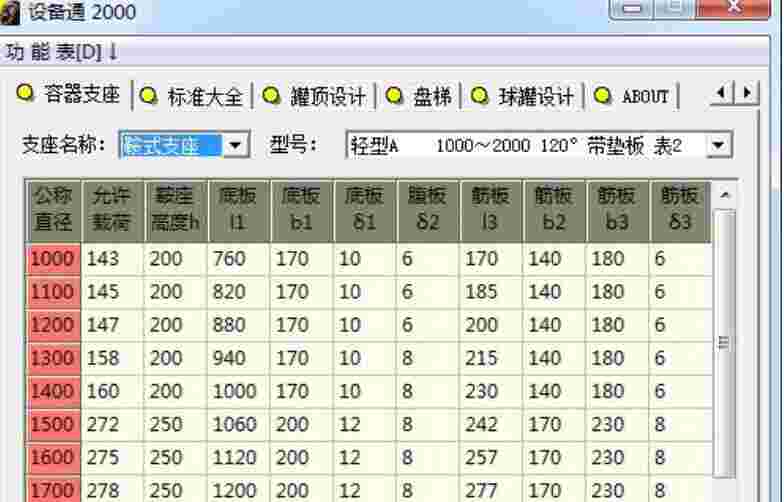Click the yellow bulb icon beside 罐顶设计
The width and height of the screenshot is (784, 502).
pos(272,95)
